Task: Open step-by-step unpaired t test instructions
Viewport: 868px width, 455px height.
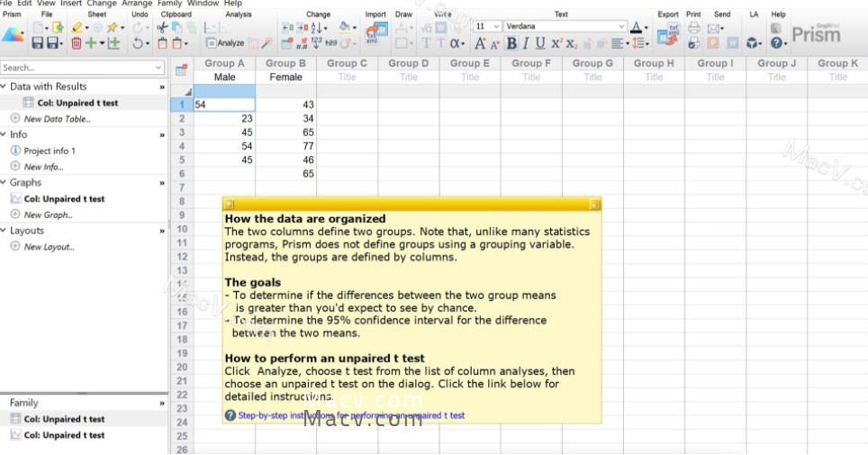Action: [351, 415]
